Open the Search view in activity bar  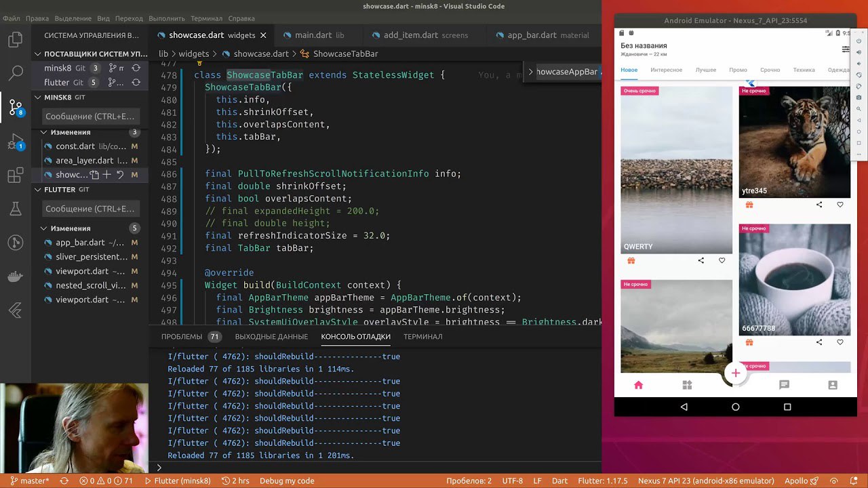point(15,73)
